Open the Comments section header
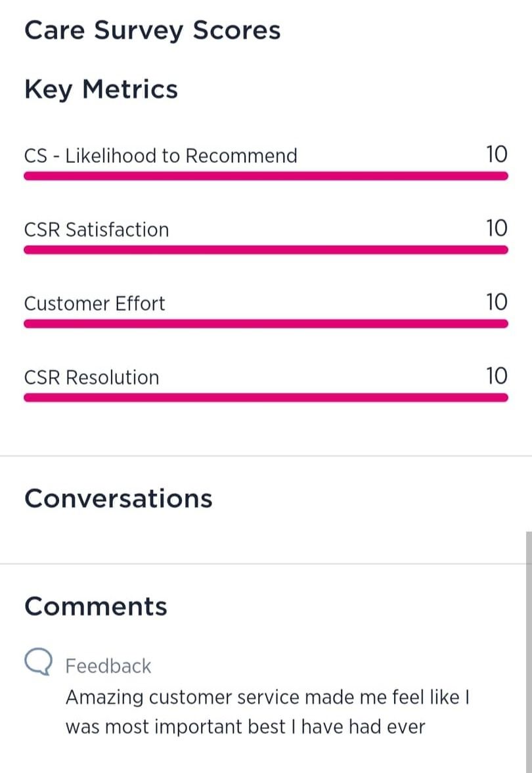532x773 pixels. [x=96, y=606]
